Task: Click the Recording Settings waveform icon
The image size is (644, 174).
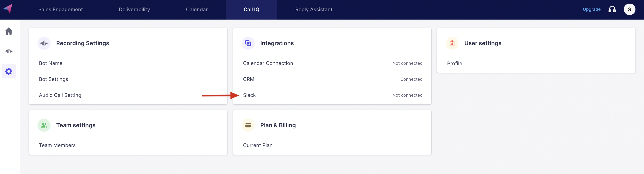Action: coord(44,43)
